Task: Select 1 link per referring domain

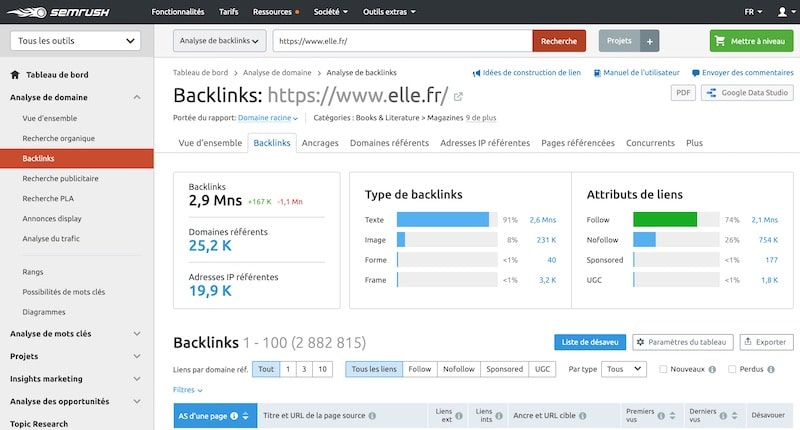Action: pyautogui.click(x=288, y=369)
